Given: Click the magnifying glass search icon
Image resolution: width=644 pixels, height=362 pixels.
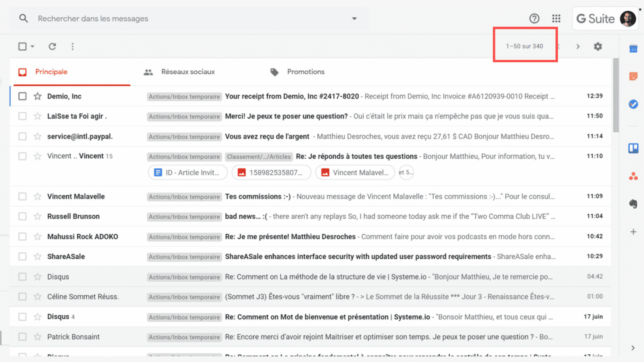Looking at the screenshot, I should click(x=24, y=18).
